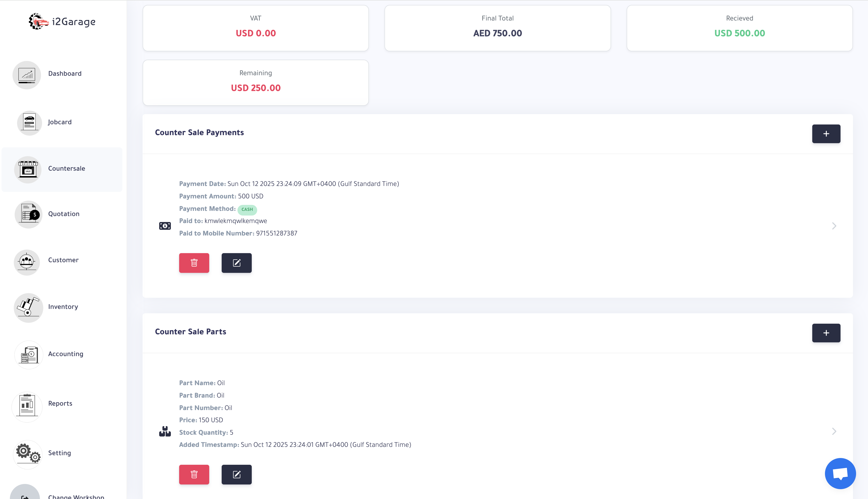Edit the cash payment entry
Image resolution: width=868 pixels, height=499 pixels.
236,263
